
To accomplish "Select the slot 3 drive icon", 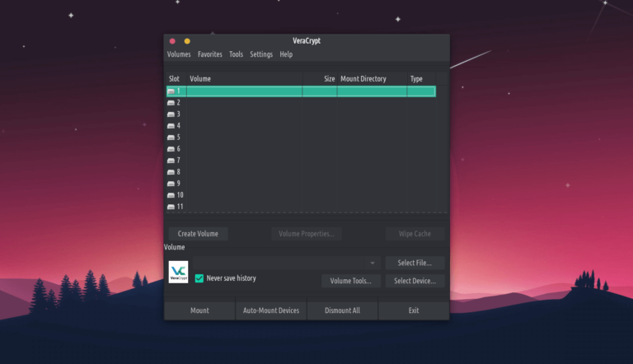I will point(171,114).
